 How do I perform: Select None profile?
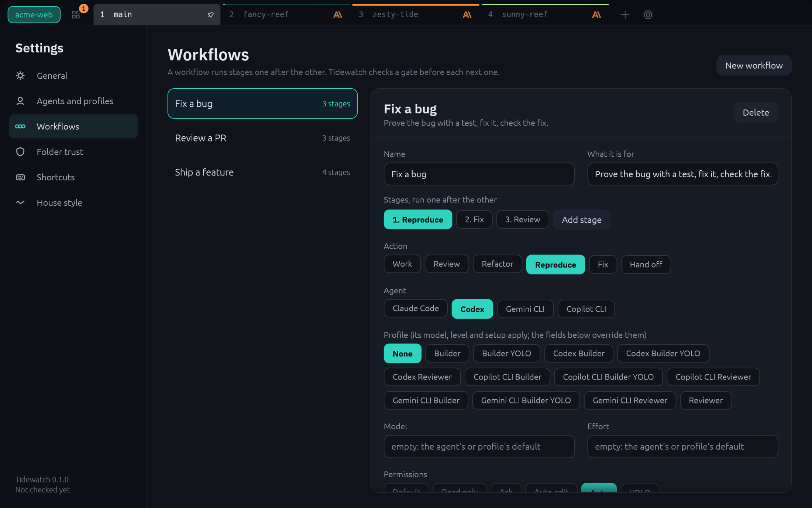[x=402, y=354]
